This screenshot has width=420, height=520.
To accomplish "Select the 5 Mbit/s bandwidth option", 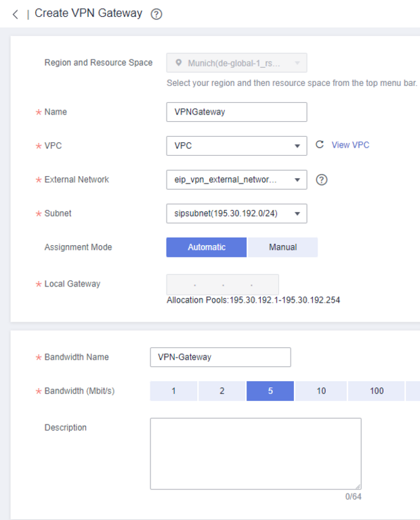I will [x=270, y=391].
